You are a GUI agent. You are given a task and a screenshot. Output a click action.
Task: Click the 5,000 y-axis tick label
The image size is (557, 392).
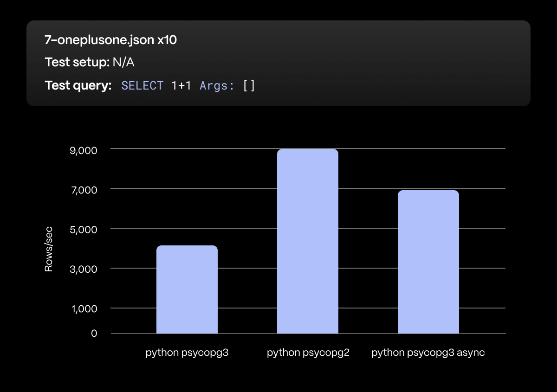click(x=84, y=230)
